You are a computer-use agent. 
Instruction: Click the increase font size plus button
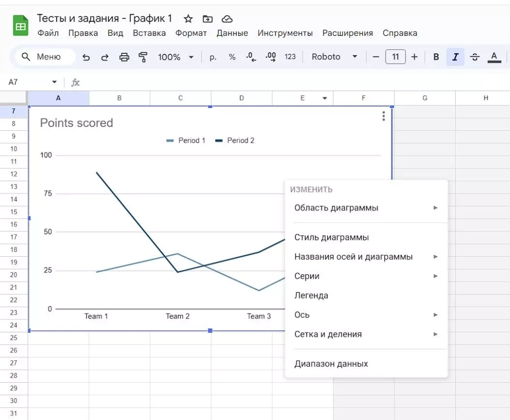[x=414, y=57]
